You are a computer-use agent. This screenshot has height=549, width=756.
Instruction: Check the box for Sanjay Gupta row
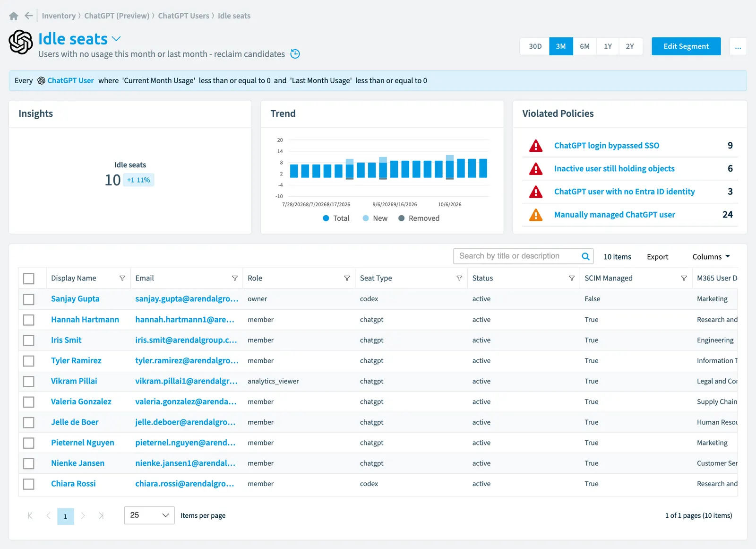point(29,299)
